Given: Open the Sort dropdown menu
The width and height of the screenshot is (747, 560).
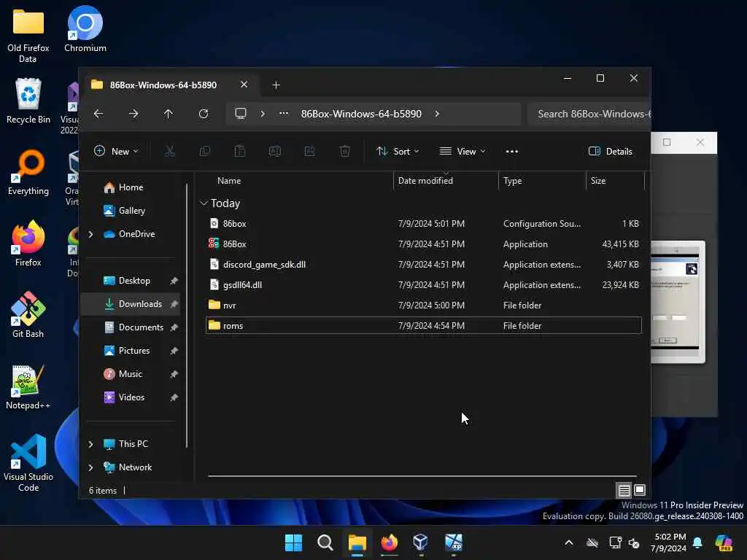Looking at the screenshot, I should (x=398, y=152).
